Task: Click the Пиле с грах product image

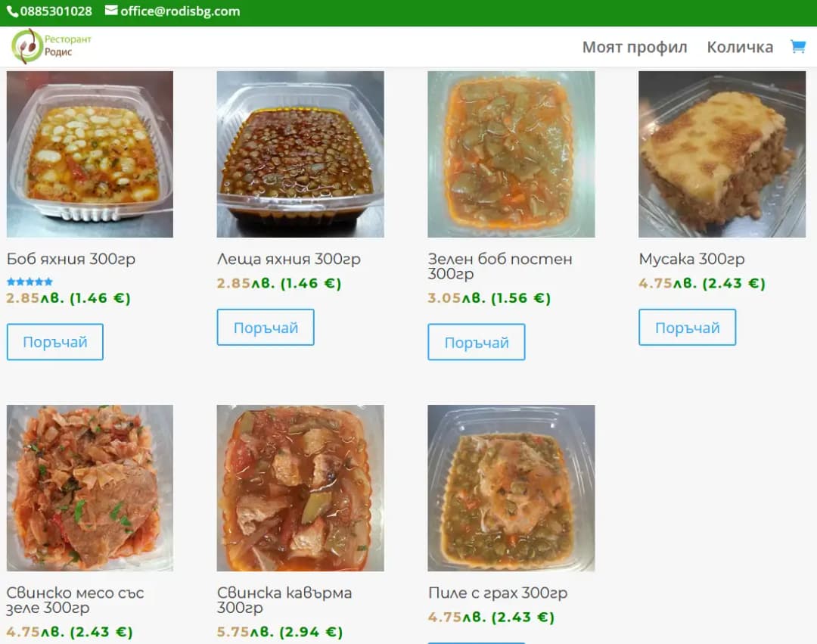Action: click(511, 488)
